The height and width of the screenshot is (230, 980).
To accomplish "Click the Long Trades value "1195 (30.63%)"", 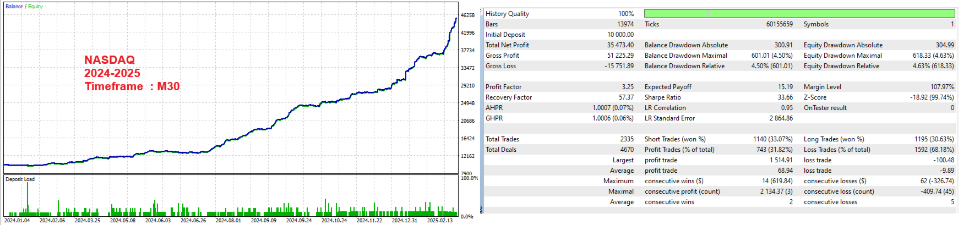I will (x=934, y=139).
